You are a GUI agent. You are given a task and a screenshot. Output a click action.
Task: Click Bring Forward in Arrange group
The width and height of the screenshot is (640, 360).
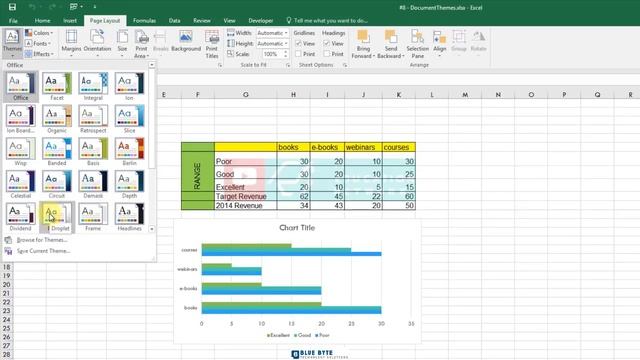(363, 43)
